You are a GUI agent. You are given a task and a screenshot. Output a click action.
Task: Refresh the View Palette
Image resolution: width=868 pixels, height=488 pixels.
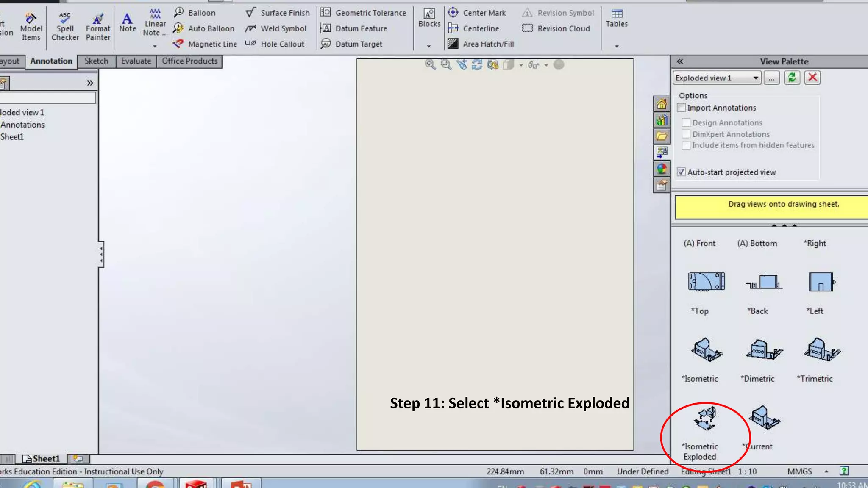tap(792, 78)
